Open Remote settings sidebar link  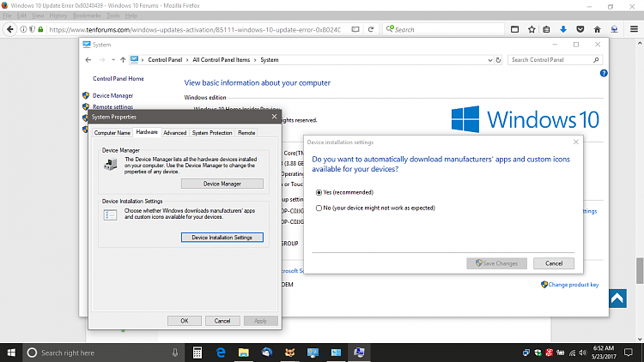pos(113,106)
